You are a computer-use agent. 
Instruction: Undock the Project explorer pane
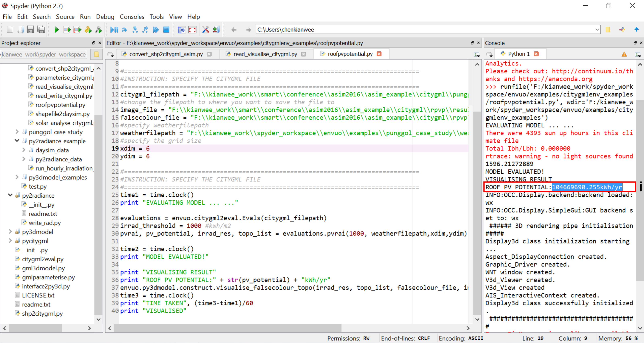pos(93,43)
